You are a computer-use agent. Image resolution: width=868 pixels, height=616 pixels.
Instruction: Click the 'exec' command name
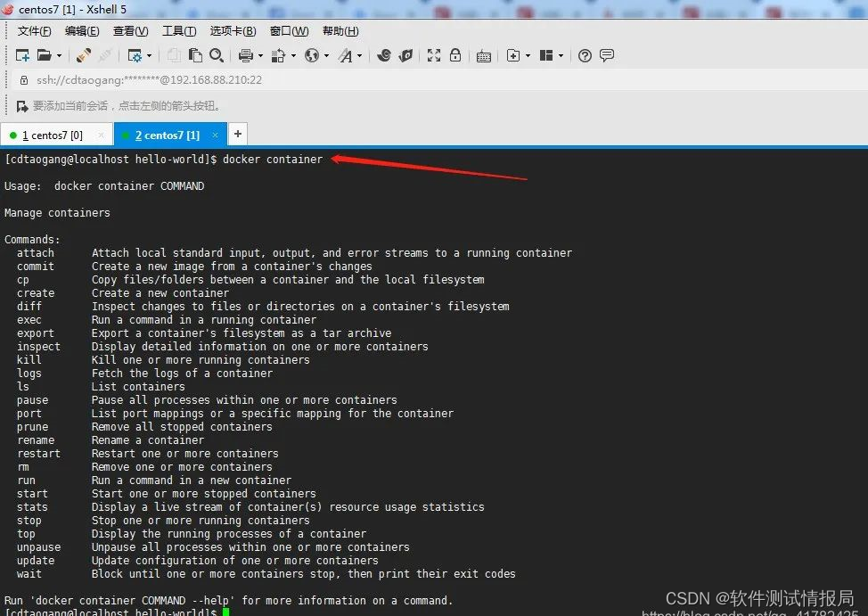click(29, 320)
